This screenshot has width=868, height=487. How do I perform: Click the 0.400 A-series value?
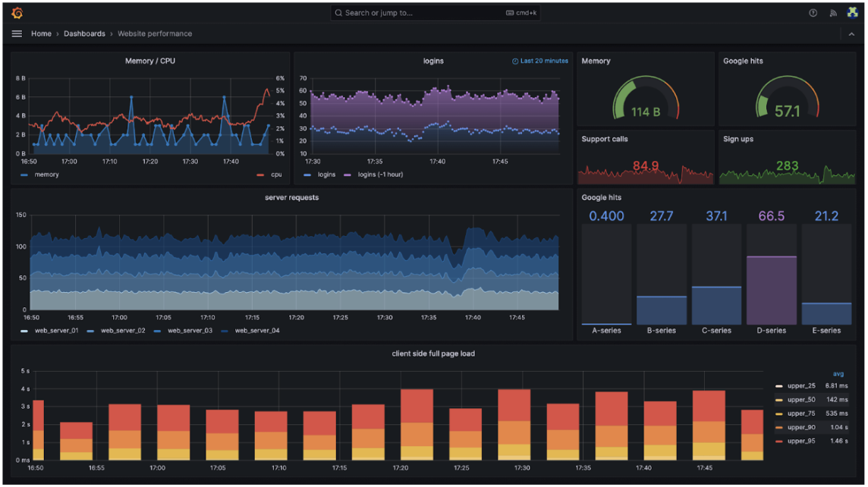tap(606, 216)
